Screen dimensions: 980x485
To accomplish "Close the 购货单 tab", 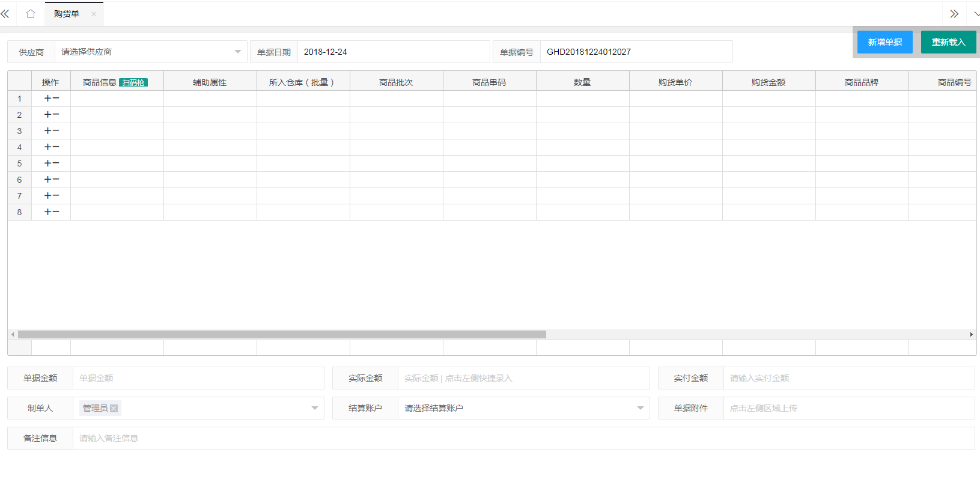I will point(94,14).
